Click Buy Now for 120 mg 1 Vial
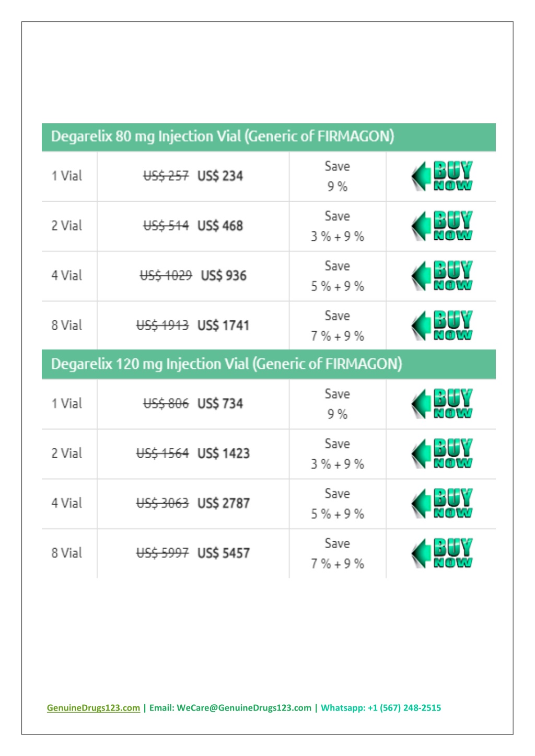The image size is (535, 756). tap(442, 403)
